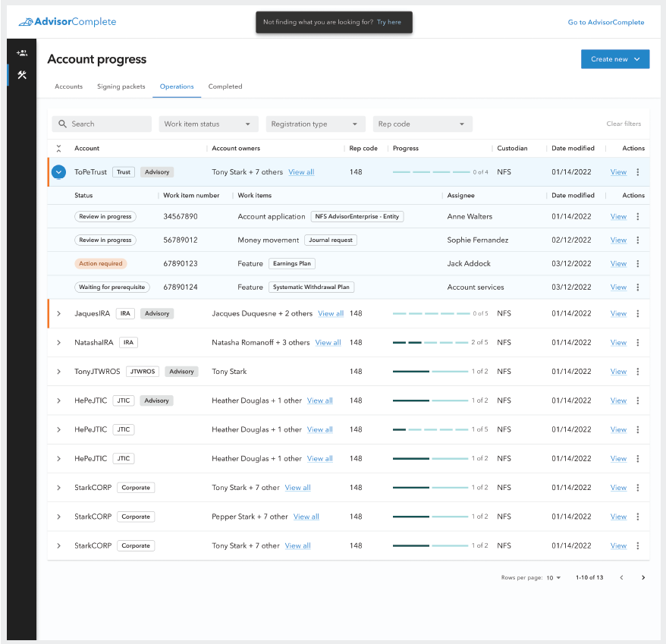The width and height of the screenshot is (666, 644).
Task: Open three-dot menu for NatashaIRA row
Action: pos(637,343)
